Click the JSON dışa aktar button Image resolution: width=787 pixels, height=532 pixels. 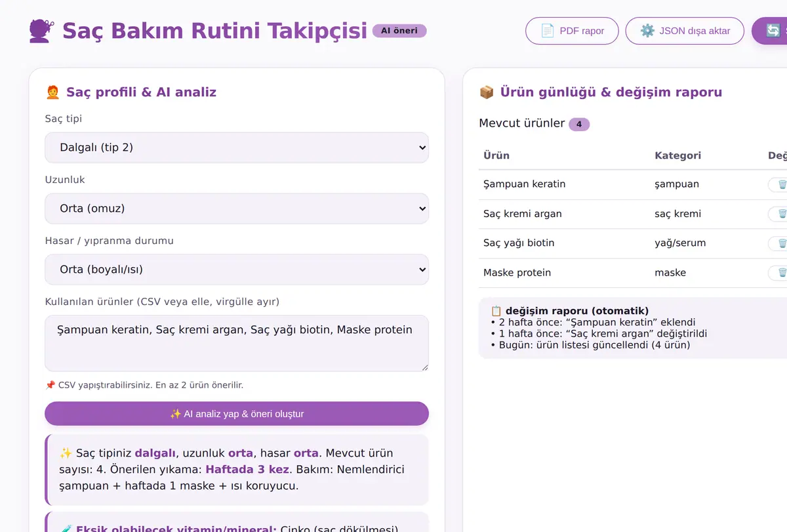point(685,31)
